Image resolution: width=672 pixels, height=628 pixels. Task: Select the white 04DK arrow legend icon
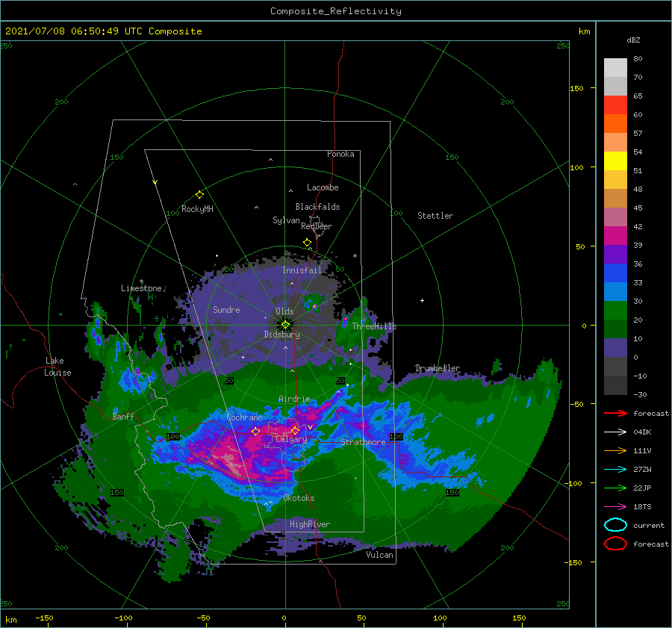point(615,432)
